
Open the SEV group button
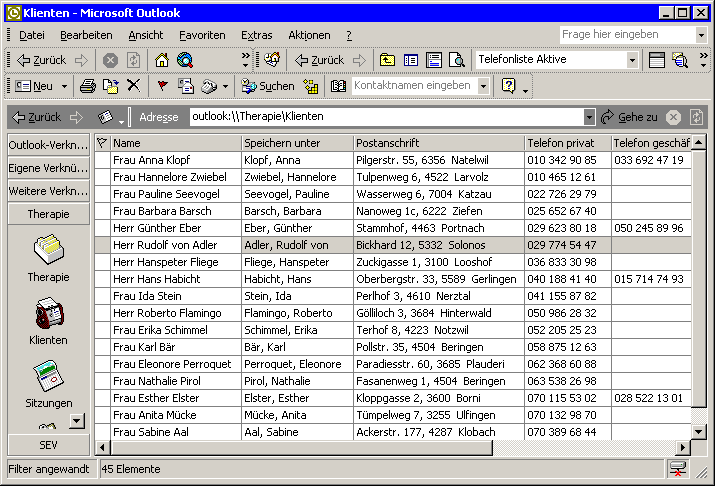(48, 445)
